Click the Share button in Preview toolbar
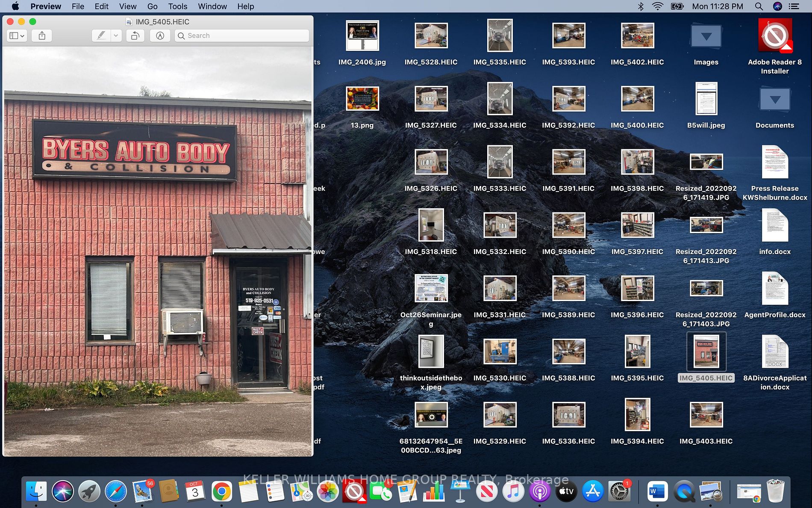Image resolution: width=812 pixels, height=508 pixels. pos(42,35)
